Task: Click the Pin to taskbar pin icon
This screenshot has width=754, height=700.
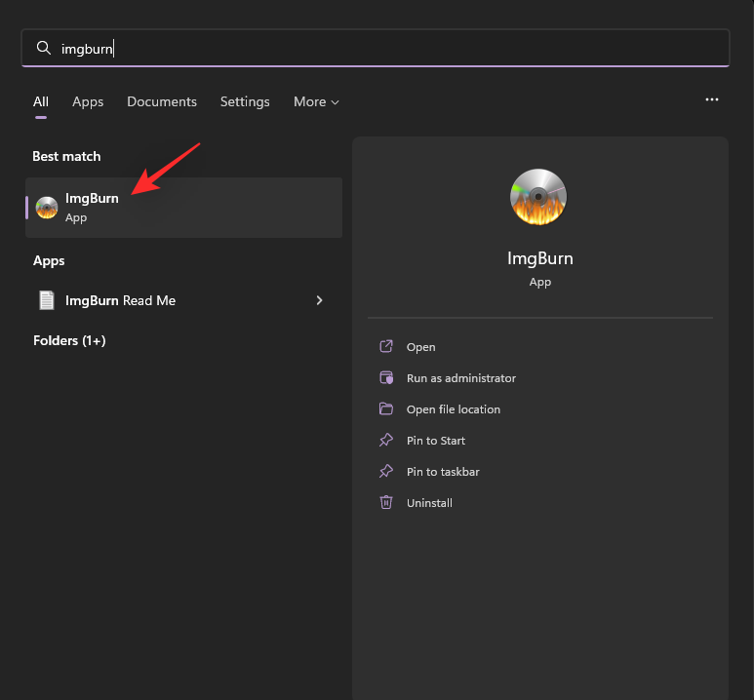Action: 386,471
